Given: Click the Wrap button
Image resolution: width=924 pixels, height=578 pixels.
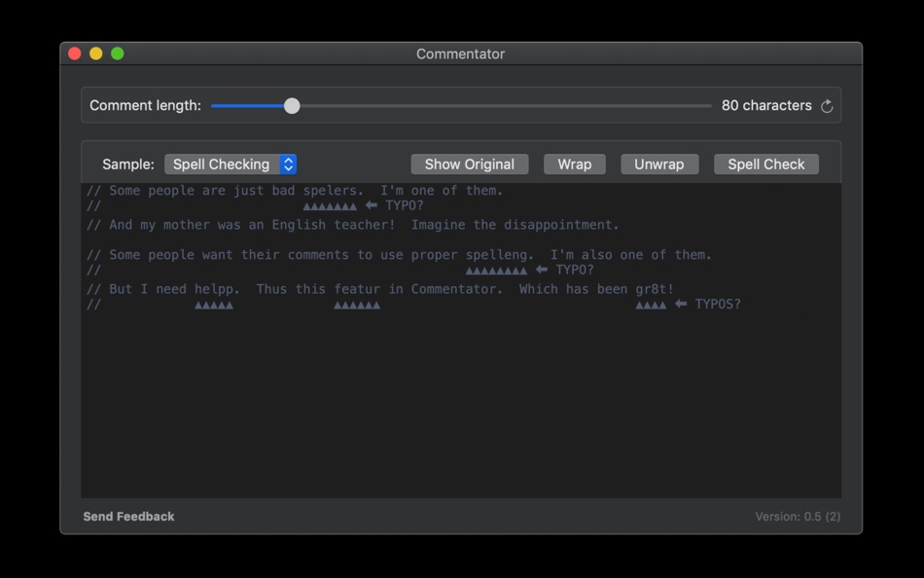Looking at the screenshot, I should point(575,164).
